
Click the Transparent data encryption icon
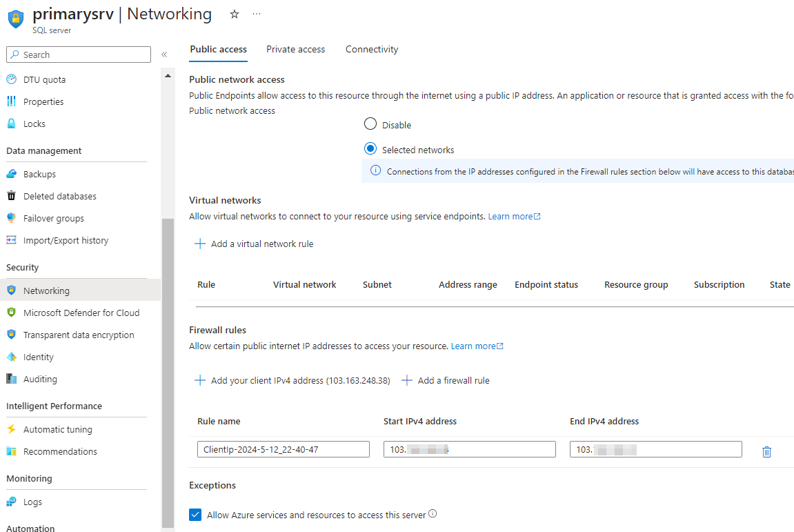11,335
